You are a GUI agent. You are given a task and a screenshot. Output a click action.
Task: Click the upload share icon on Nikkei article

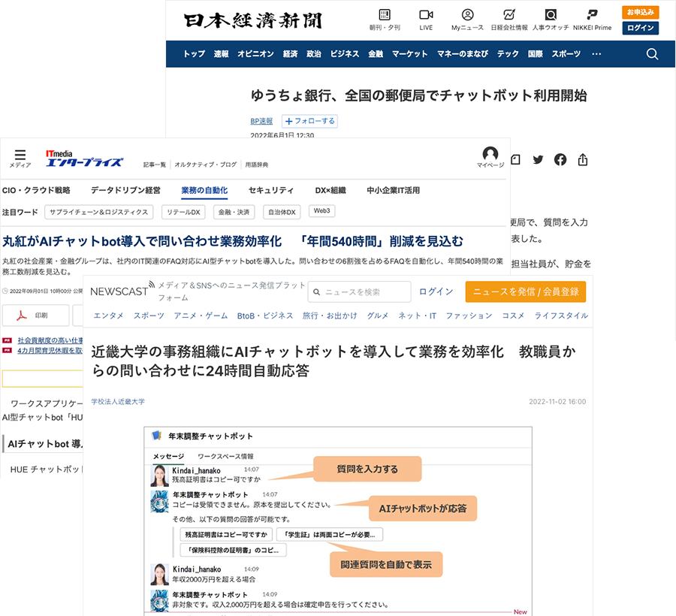[583, 159]
